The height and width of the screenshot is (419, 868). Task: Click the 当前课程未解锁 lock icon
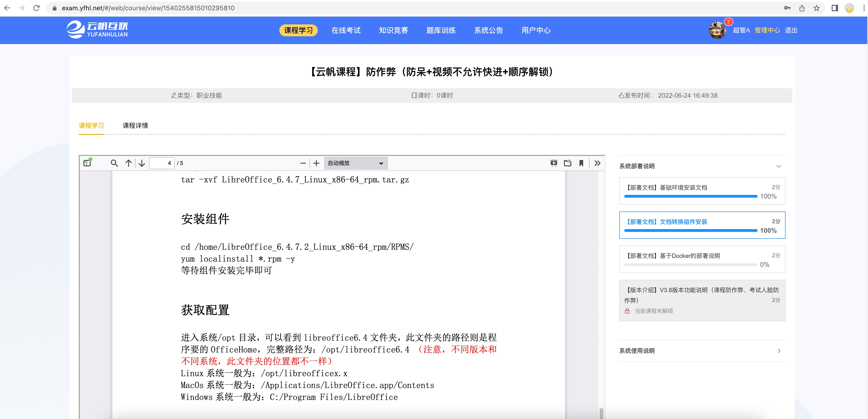click(627, 311)
